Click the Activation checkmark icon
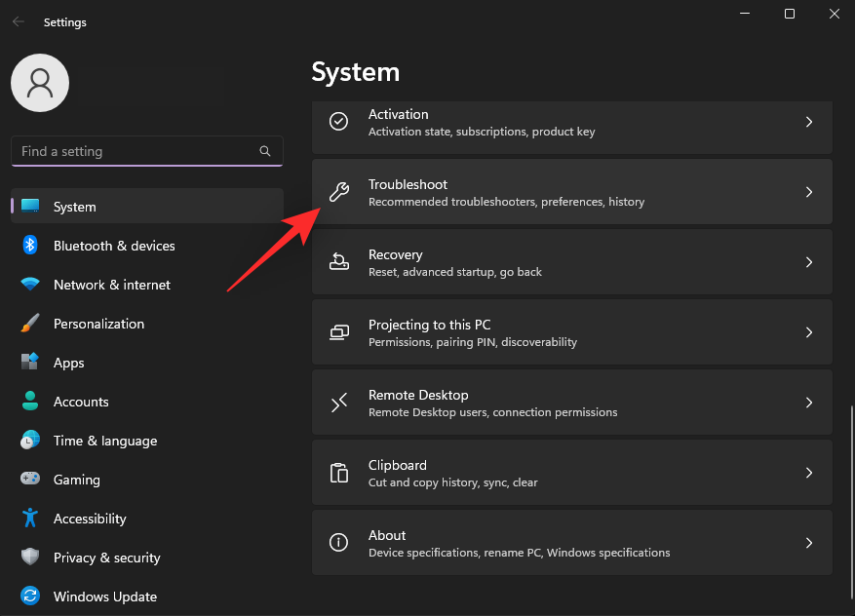The height and width of the screenshot is (616, 855). [x=338, y=121]
